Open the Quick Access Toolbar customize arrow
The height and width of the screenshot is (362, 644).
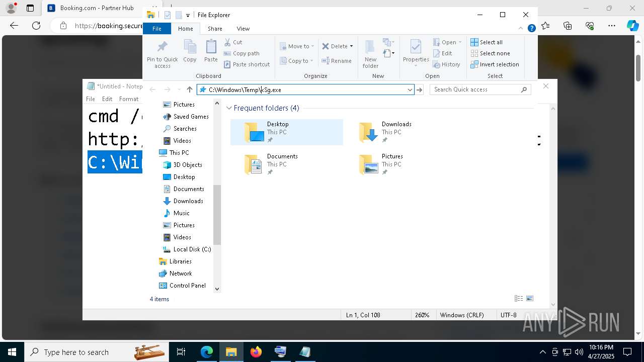tap(188, 15)
